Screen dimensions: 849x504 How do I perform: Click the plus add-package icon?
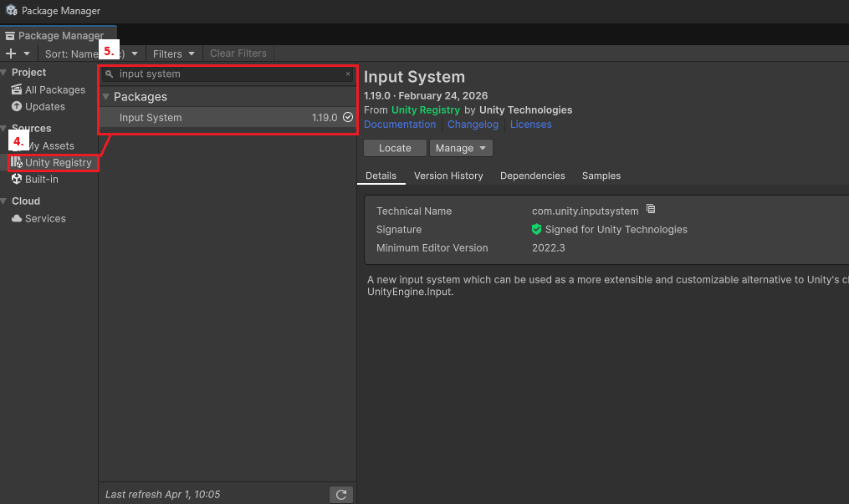point(11,53)
